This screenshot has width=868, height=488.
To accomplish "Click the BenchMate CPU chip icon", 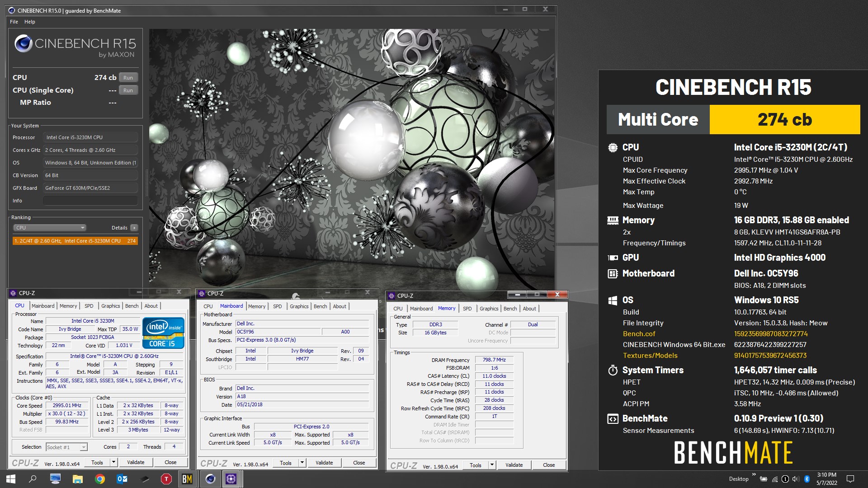I will tap(613, 147).
